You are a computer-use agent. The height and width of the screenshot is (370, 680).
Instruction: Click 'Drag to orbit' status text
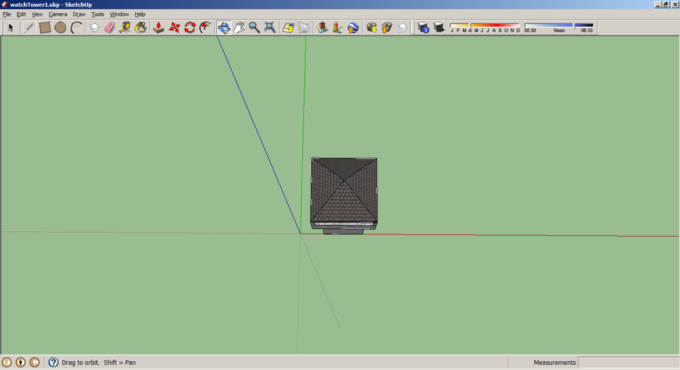point(80,363)
